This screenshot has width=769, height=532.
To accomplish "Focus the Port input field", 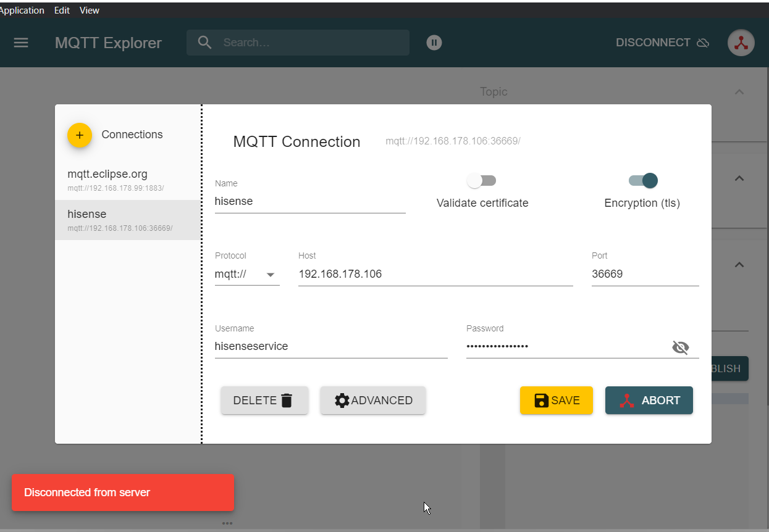I will tap(645, 275).
